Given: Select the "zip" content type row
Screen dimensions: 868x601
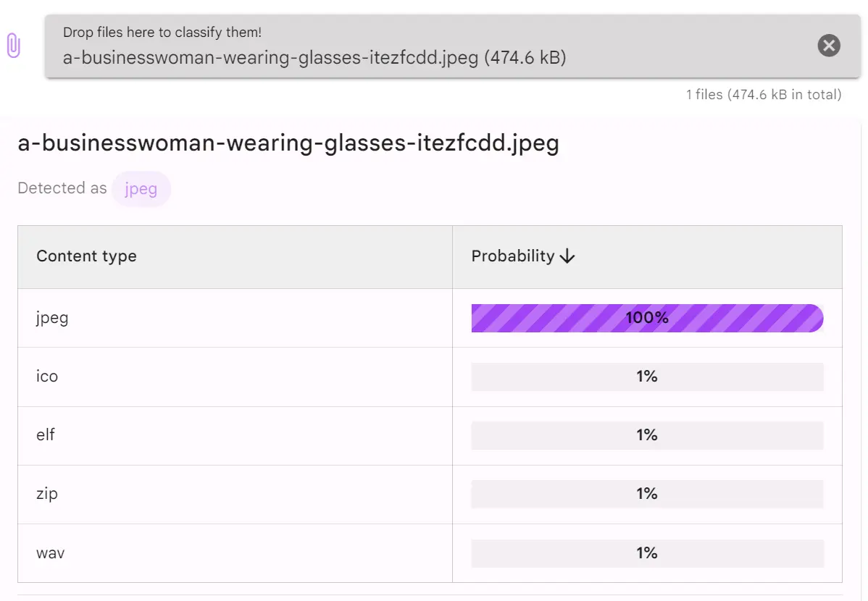Looking at the screenshot, I should (47, 494).
